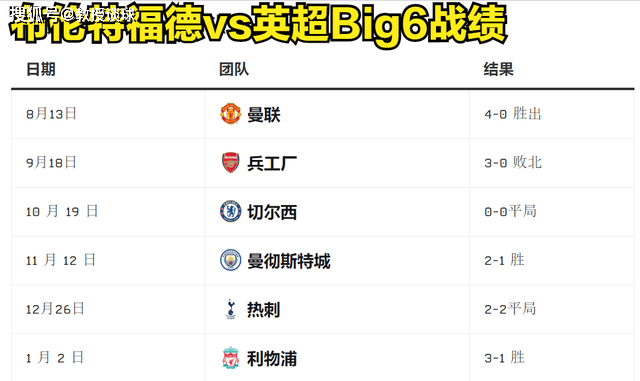The image size is (640, 381).
Task: Open the 热刺 team name link
Action: tap(264, 310)
